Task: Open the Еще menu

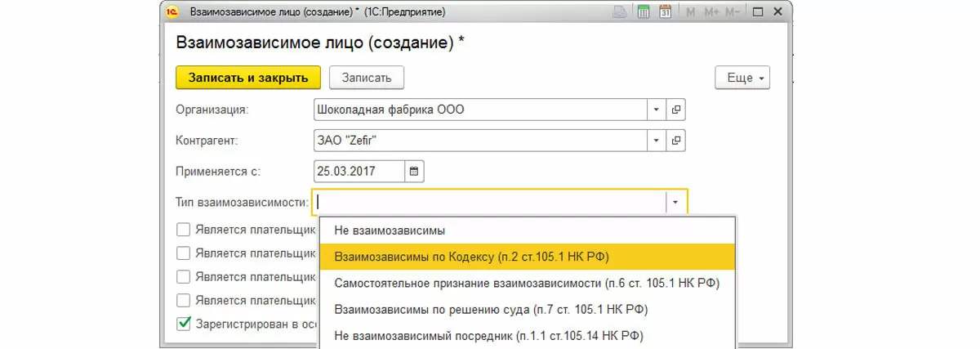Action: pyautogui.click(x=742, y=78)
